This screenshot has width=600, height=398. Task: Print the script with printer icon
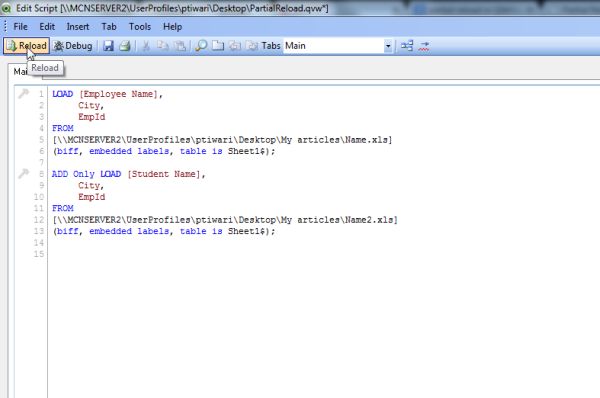(125, 46)
